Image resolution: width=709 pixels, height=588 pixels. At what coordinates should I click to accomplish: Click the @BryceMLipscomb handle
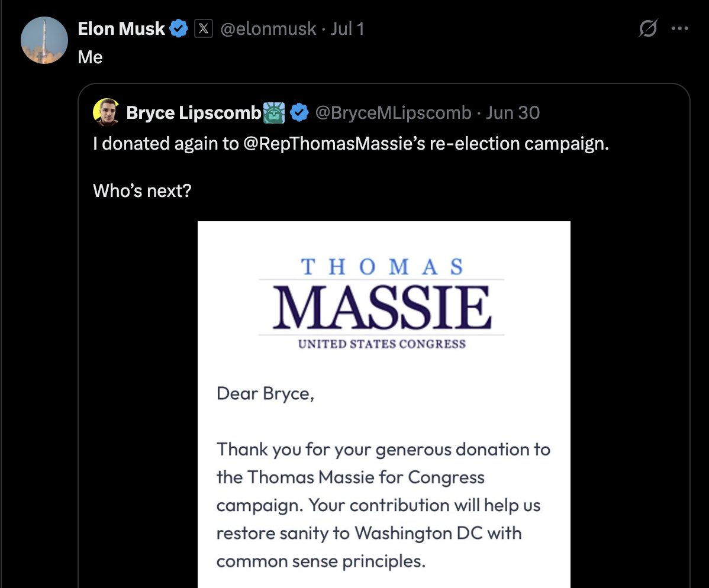click(393, 112)
